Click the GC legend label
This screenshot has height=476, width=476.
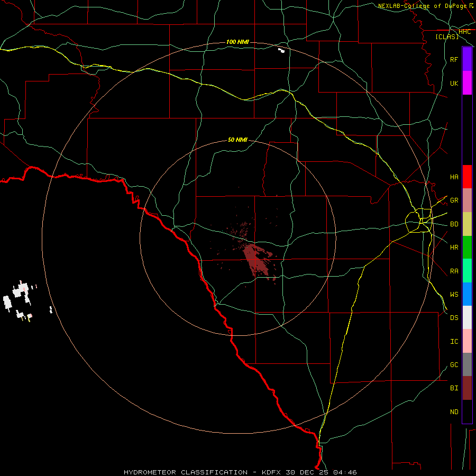click(454, 365)
